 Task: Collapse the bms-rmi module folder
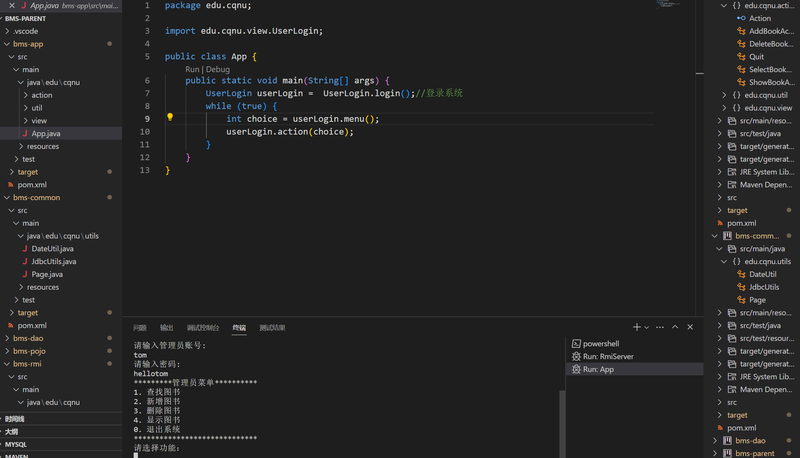tap(7, 364)
